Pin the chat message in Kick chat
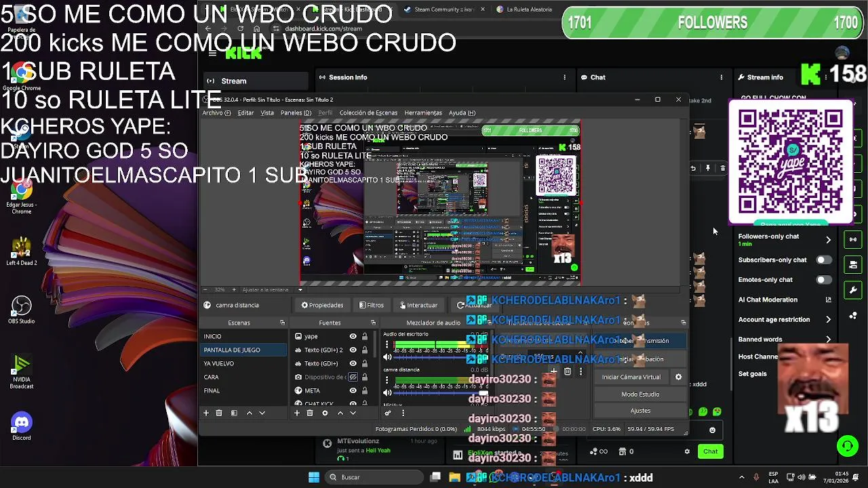The height and width of the screenshot is (488, 868). coord(708,168)
